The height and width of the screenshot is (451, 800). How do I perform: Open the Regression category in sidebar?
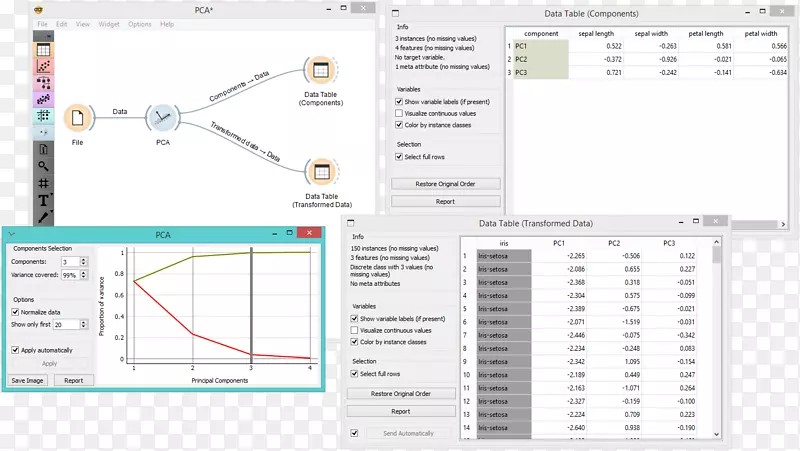click(43, 99)
